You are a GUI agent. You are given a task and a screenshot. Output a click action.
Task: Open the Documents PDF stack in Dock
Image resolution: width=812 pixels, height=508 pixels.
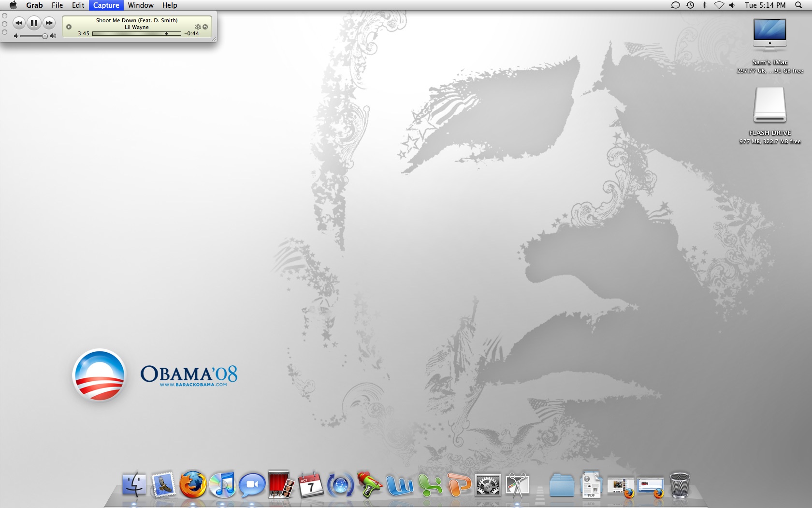591,484
